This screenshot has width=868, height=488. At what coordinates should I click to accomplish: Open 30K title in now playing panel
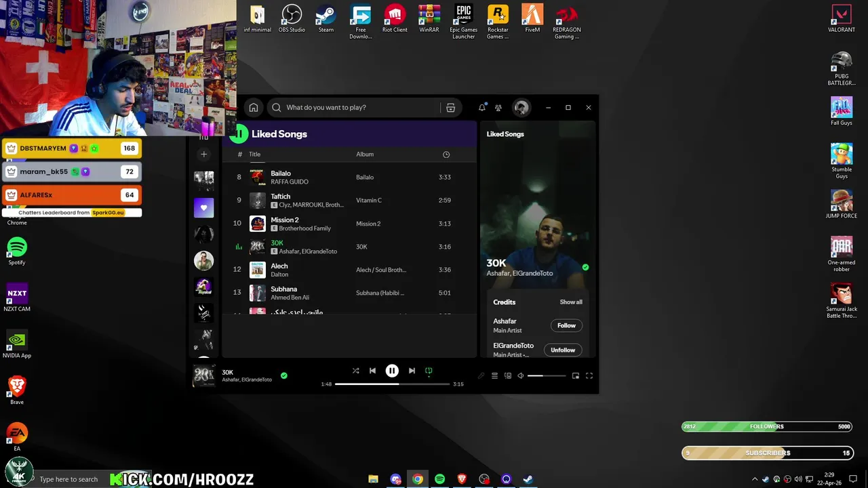[x=496, y=263]
